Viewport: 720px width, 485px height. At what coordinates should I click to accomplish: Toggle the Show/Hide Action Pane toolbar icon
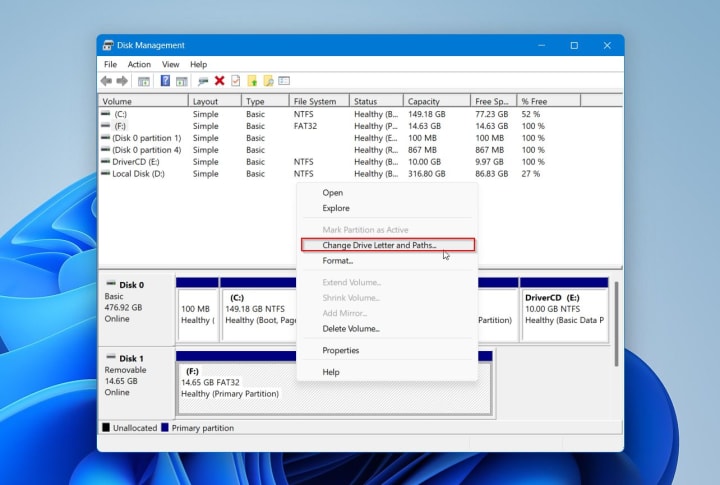[181, 81]
